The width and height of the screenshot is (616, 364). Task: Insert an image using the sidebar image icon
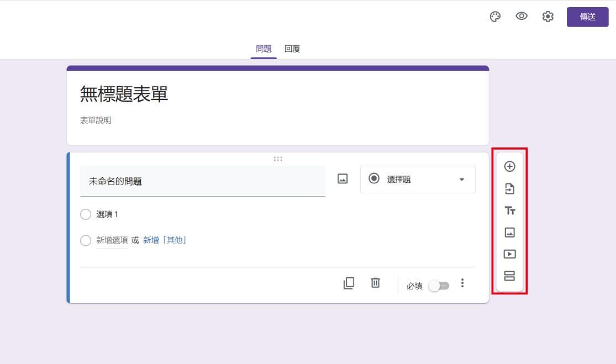coord(510,232)
